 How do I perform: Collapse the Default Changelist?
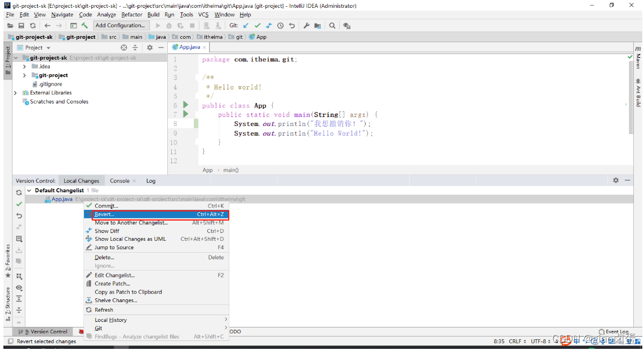(29, 190)
